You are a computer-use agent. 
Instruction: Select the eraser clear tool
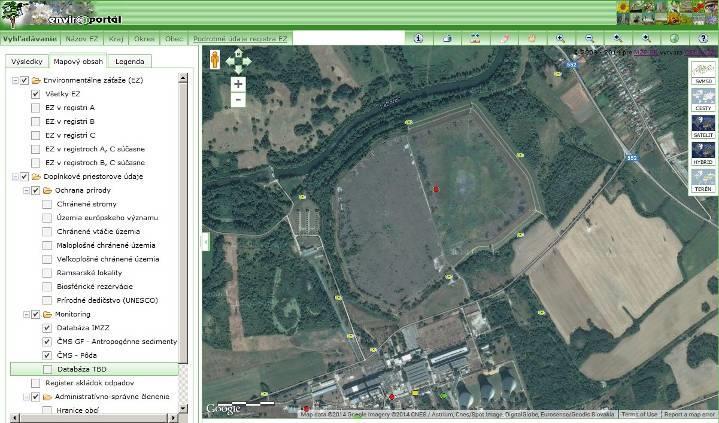504,39
